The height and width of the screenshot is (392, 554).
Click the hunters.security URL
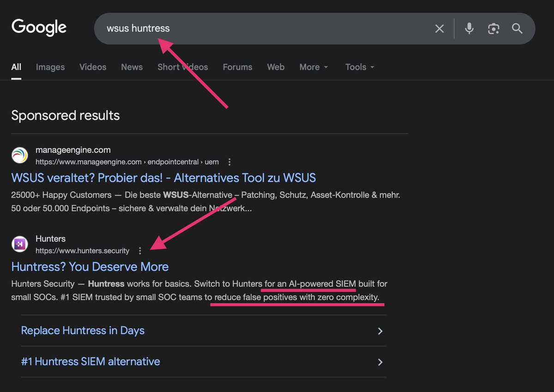tap(83, 251)
